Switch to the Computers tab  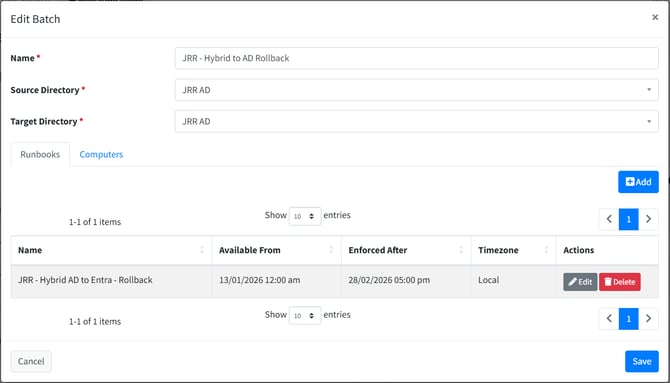pos(101,154)
